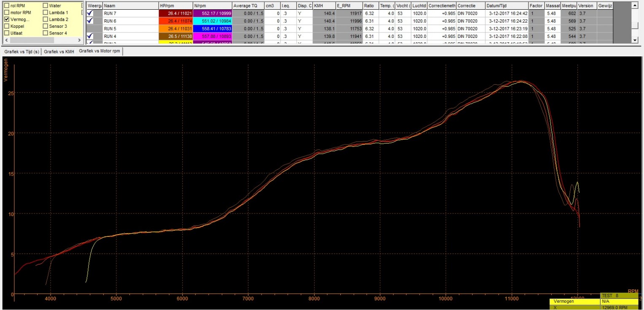Enable the Lambda 2 checkbox
This screenshot has height=310, width=644.
pyautogui.click(x=45, y=19)
